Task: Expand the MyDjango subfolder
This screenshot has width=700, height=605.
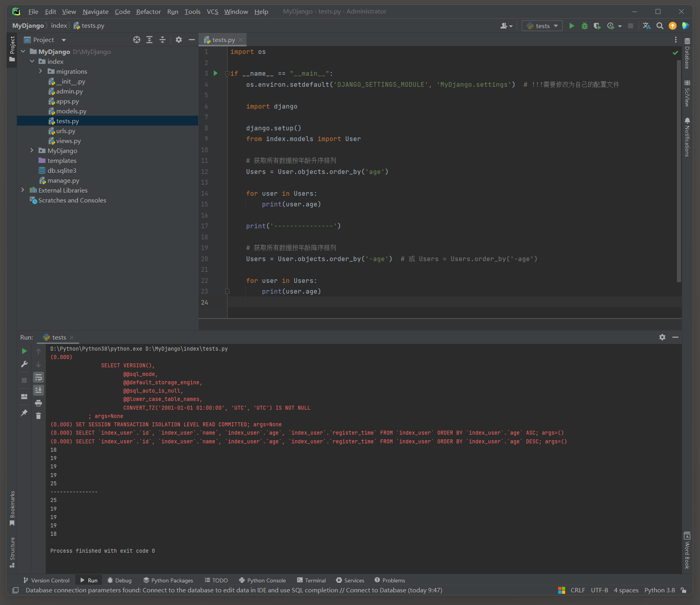Action: point(32,151)
